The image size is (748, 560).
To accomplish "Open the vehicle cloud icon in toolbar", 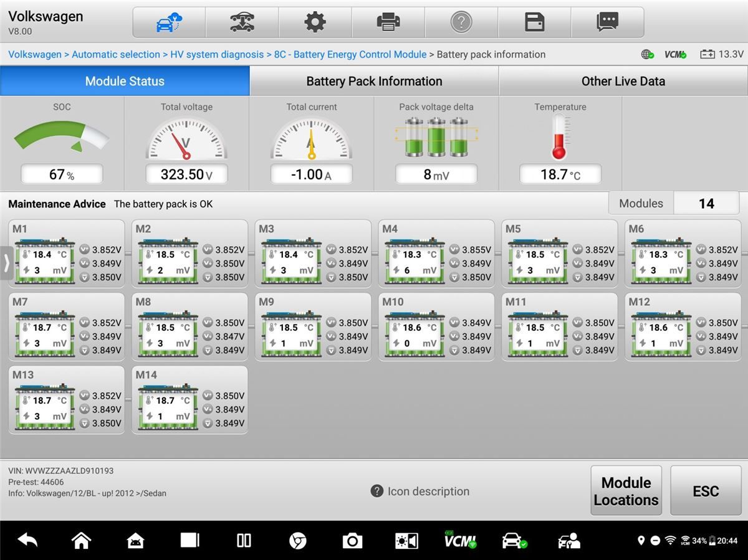I will coord(169,22).
